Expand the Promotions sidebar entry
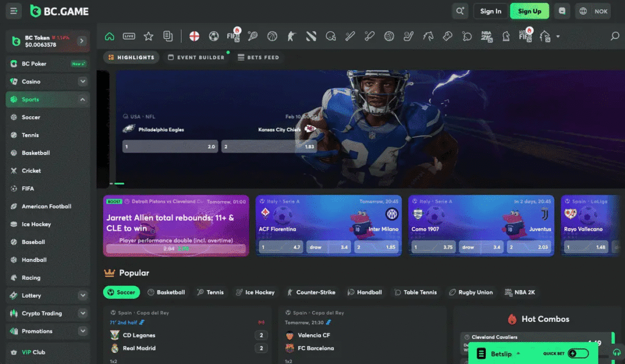Image resolution: width=625 pixels, height=364 pixels. (x=47, y=331)
